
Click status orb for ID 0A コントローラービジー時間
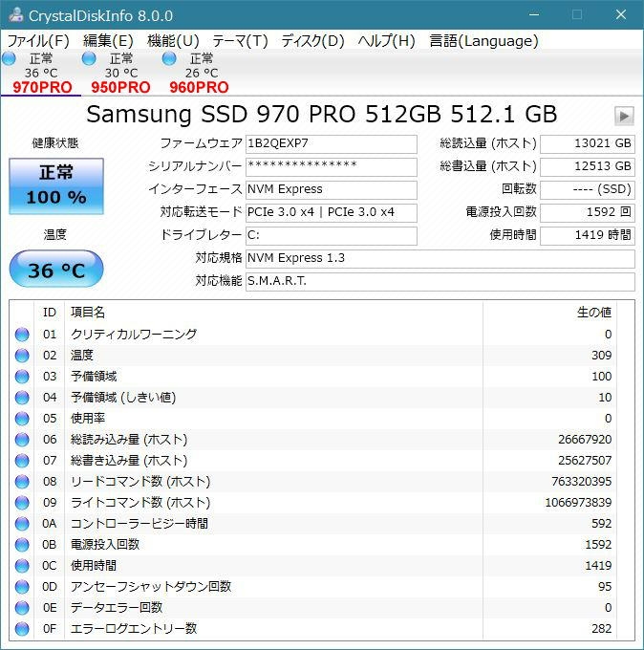pyautogui.click(x=22, y=524)
